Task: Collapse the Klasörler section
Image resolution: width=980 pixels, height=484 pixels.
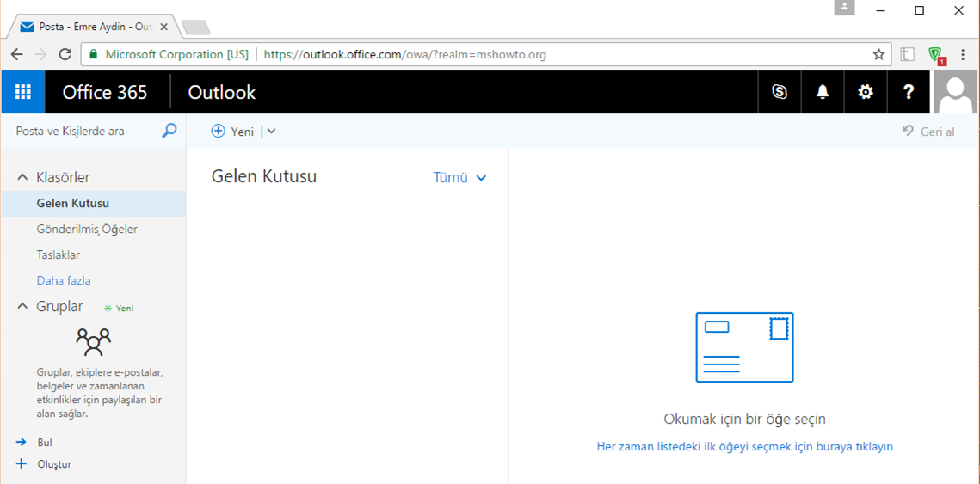Action: 22,177
